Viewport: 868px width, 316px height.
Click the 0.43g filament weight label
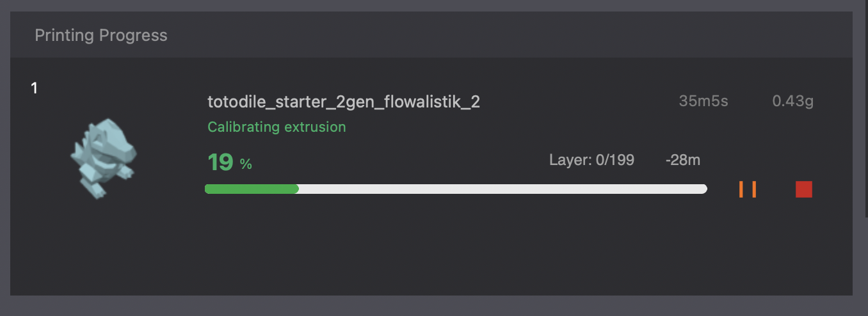pyautogui.click(x=792, y=101)
